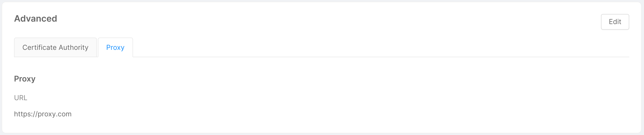
Task: Show the Certificate Authority panel
Action: (55, 47)
